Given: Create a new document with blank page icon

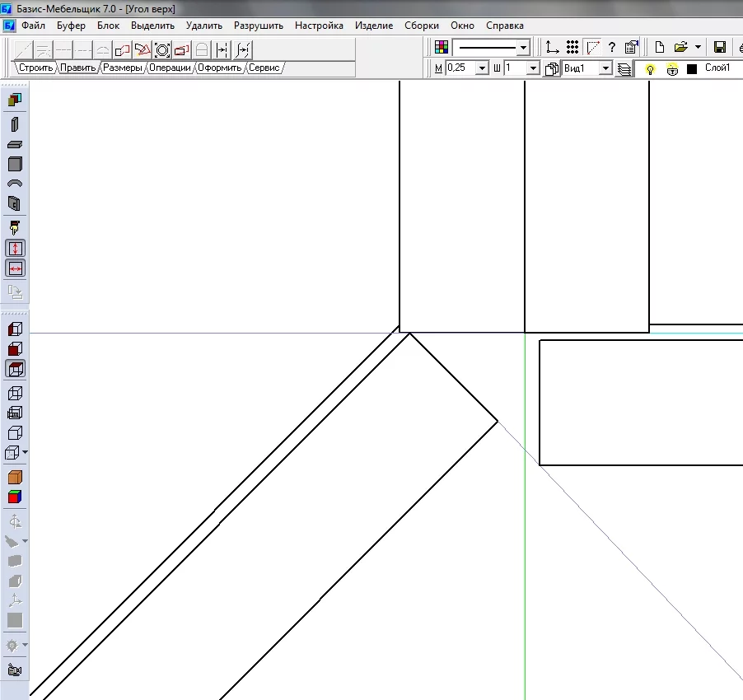Looking at the screenshot, I should click(x=659, y=47).
